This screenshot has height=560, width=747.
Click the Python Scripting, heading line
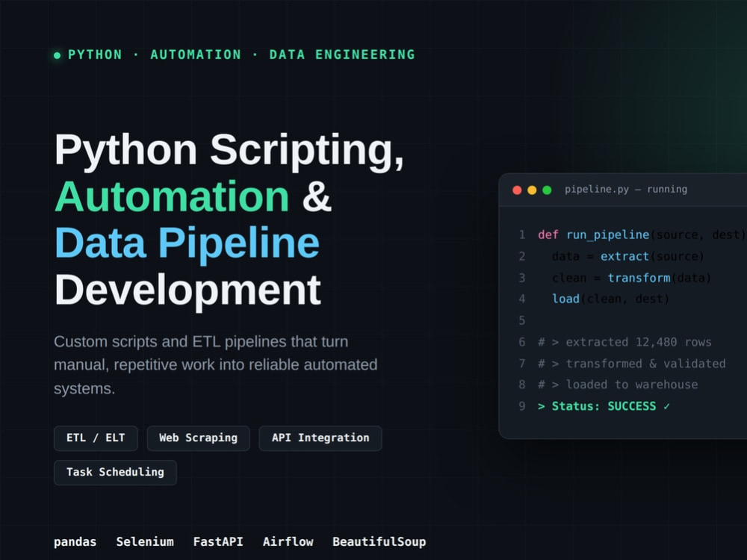(x=229, y=151)
